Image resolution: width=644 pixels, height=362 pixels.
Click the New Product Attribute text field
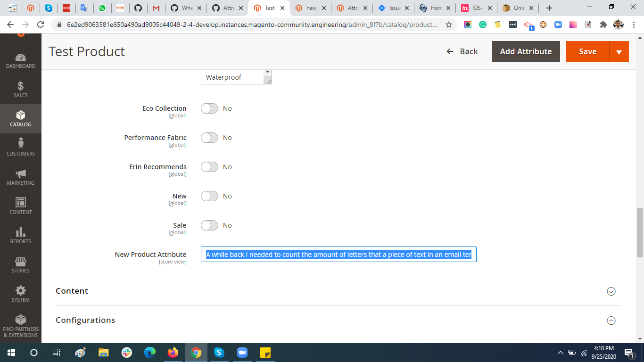pos(339,254)
